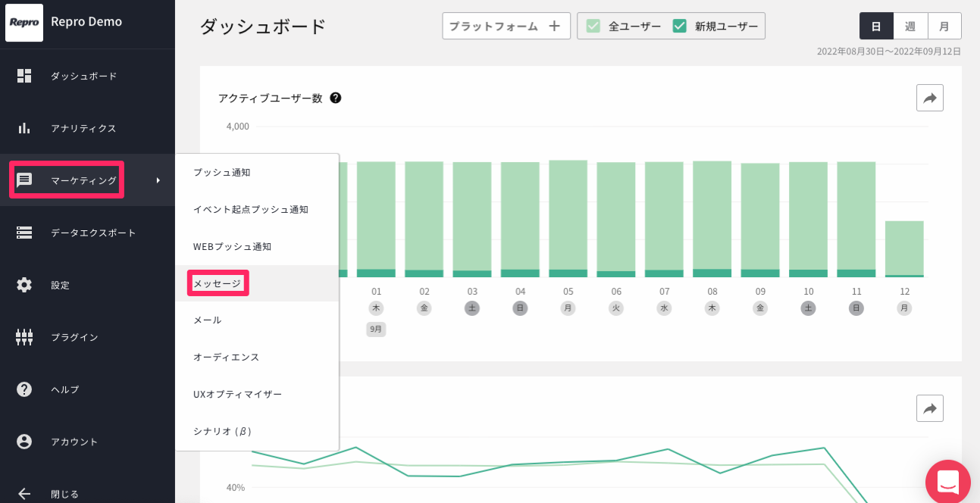Click the 40% y-axis label

click(236, 487)
